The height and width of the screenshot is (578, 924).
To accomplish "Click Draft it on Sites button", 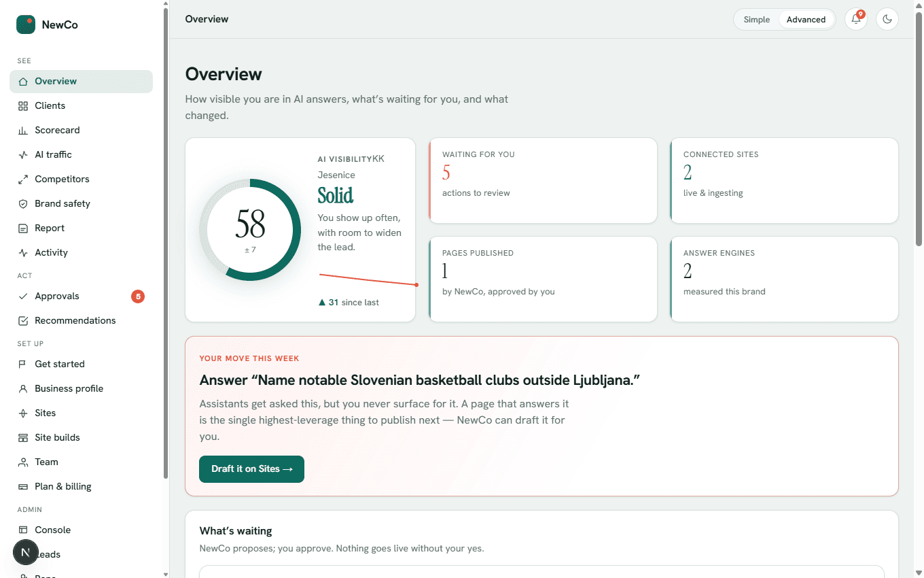I will (251, 469).
